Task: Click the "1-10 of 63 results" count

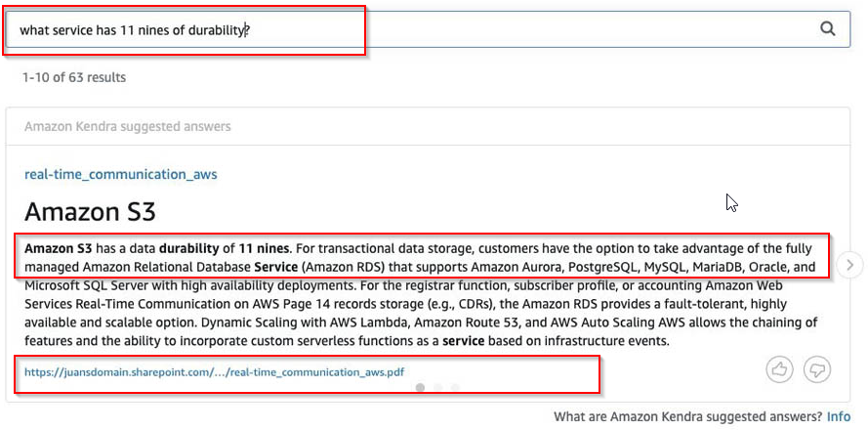Action: pos(74,76)
